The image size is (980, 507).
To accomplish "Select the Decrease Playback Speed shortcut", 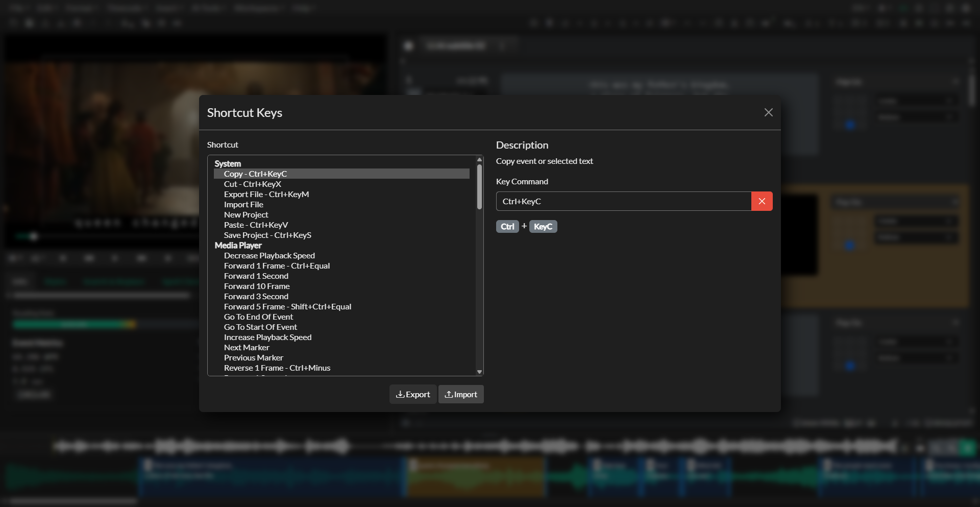I will [269, 255].
